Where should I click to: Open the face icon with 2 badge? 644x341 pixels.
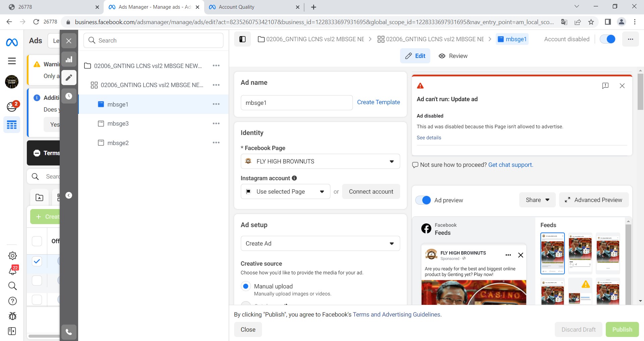point(12,106)
